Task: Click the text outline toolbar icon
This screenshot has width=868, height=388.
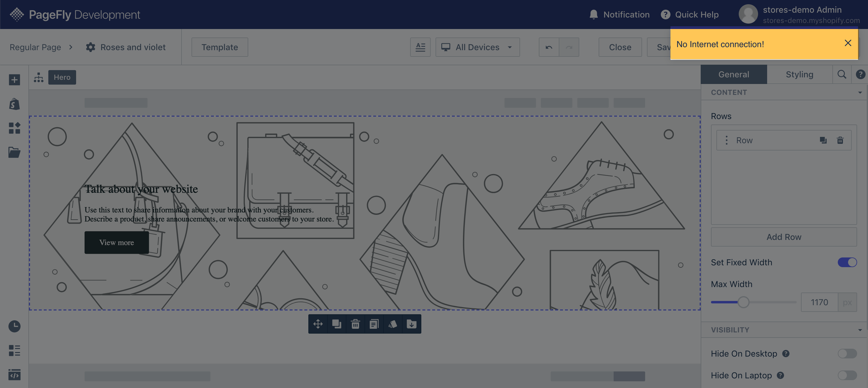Action: point(420,47)
